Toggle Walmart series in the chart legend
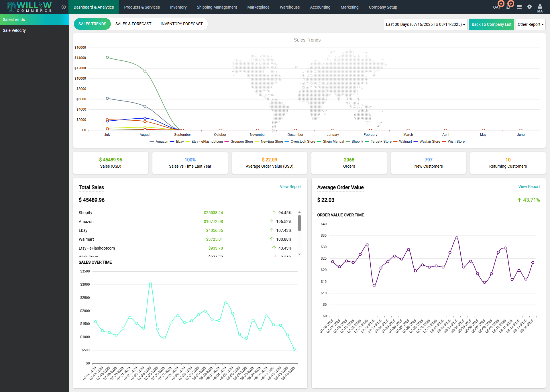 [405, 142]
